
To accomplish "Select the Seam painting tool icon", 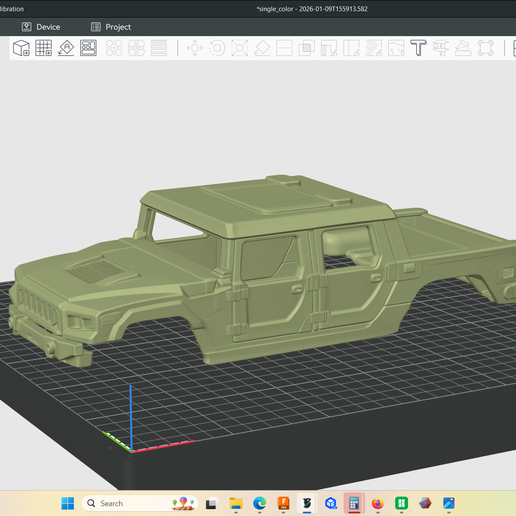I will click(x=351, y=48).
